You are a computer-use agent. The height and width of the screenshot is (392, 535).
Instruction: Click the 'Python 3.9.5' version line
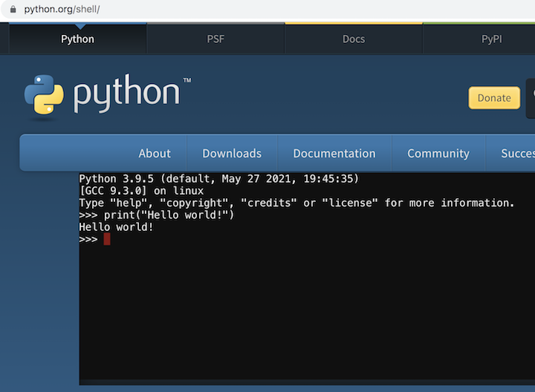pos(218,179)
